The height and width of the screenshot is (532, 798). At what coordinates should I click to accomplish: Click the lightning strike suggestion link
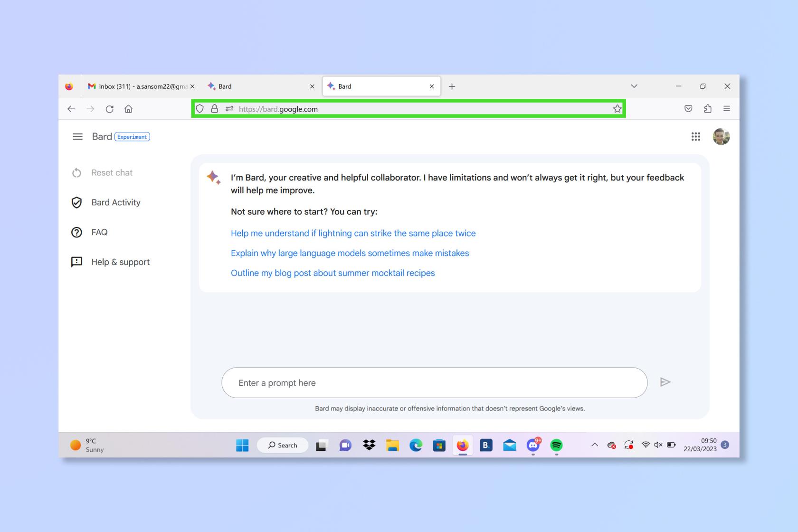click(x=353, y=233)
